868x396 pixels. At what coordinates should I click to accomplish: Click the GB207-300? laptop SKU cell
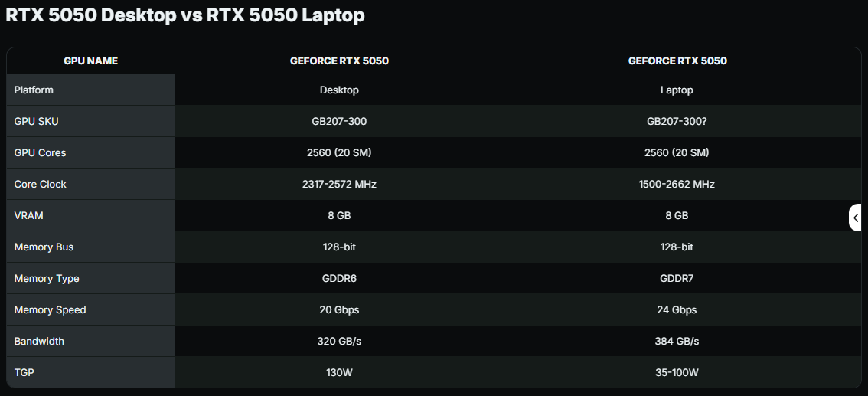677,121
